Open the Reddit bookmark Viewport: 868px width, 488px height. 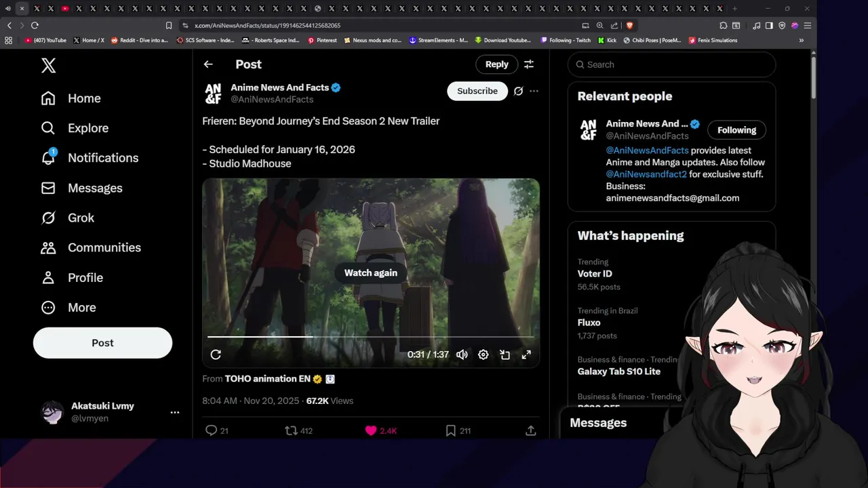point(139,40)
